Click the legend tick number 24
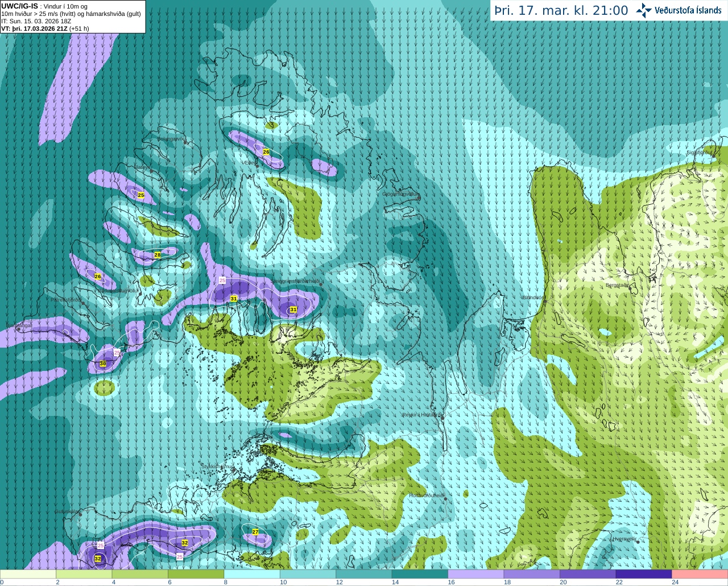This screenshot has width=728, height=586. coord(675,582)
